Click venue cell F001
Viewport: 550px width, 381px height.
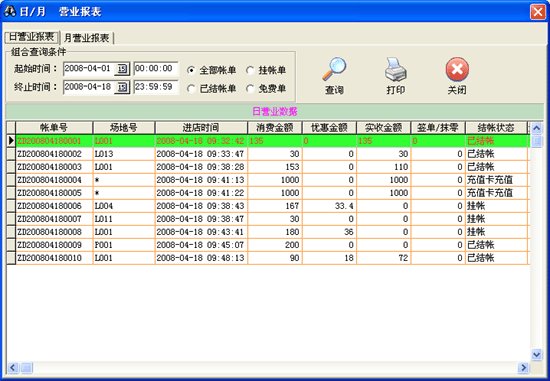click(124, 245)
